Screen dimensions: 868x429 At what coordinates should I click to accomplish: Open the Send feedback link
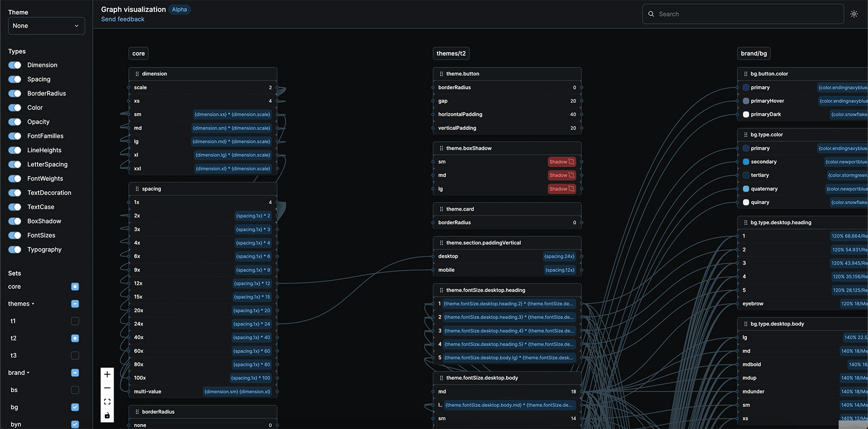click(x=123, y=19)
